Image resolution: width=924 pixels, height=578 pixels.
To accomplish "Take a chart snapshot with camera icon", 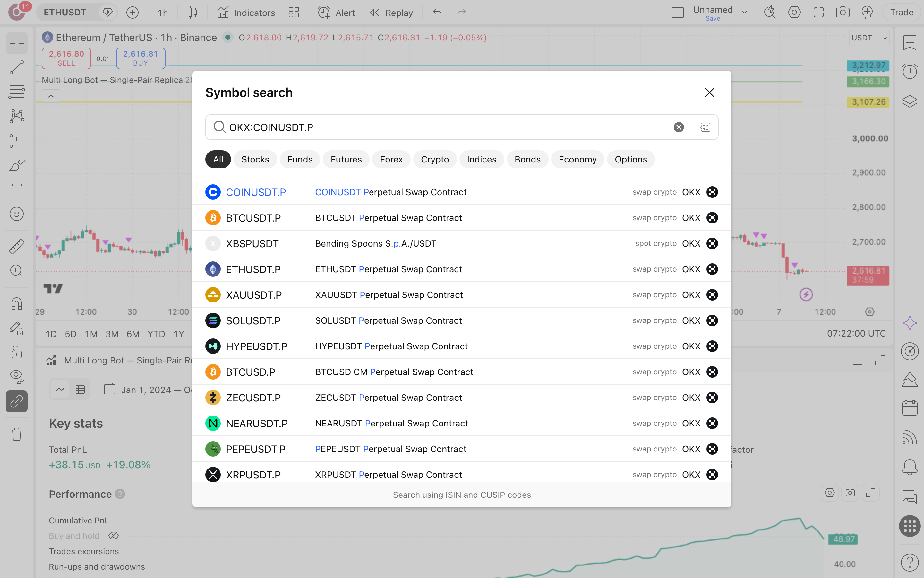I will click(x=843, y=13).
